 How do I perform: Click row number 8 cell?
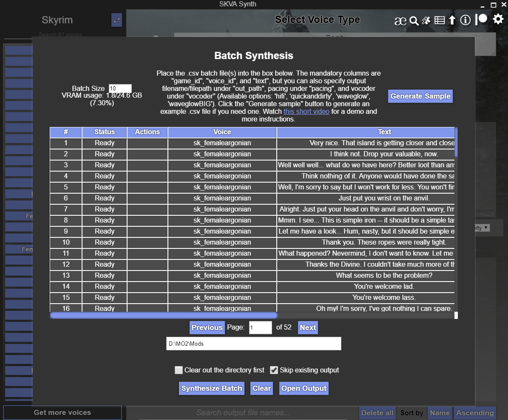coord(66,220)
